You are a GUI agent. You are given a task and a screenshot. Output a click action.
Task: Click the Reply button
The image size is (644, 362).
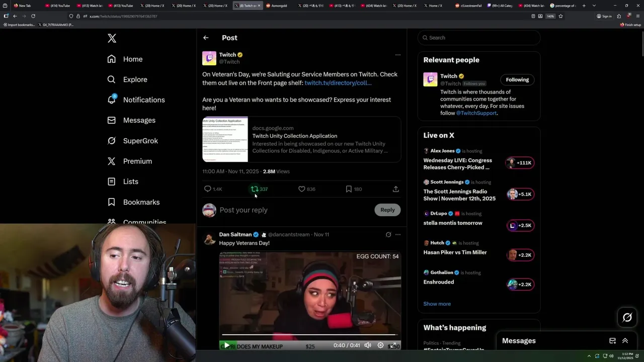(387, 210)
